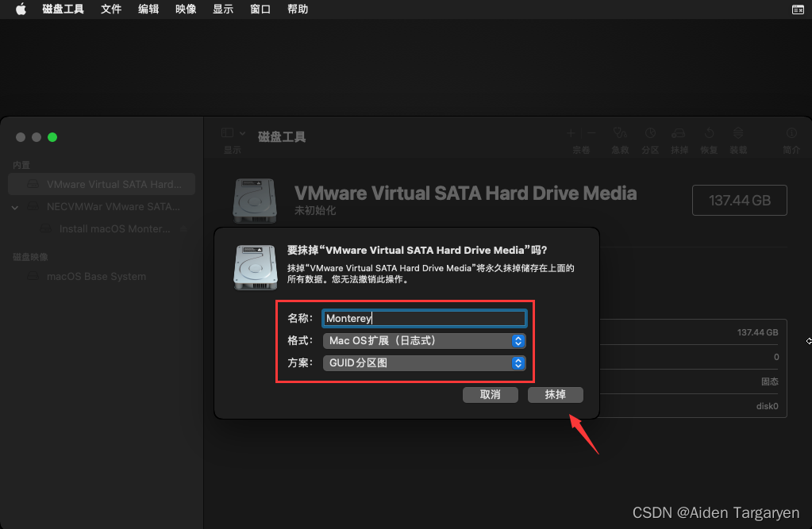Open the 文件 menu
Viewport: 812px width, 529px height.
(111, 10)
